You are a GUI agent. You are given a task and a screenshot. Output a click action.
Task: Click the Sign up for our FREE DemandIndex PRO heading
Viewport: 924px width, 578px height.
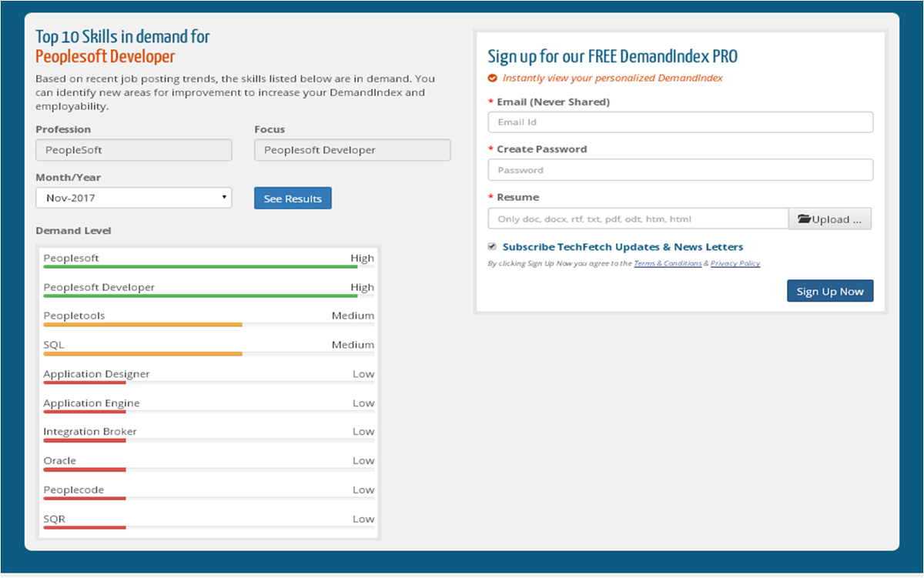coord(612,56)
